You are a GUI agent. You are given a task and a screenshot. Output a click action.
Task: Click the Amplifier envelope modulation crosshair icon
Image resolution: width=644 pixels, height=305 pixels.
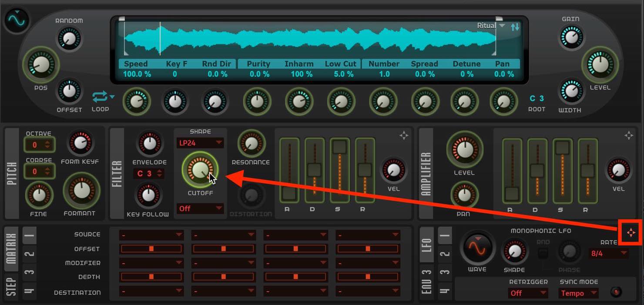pyautogui.click(x=629, y=136)
